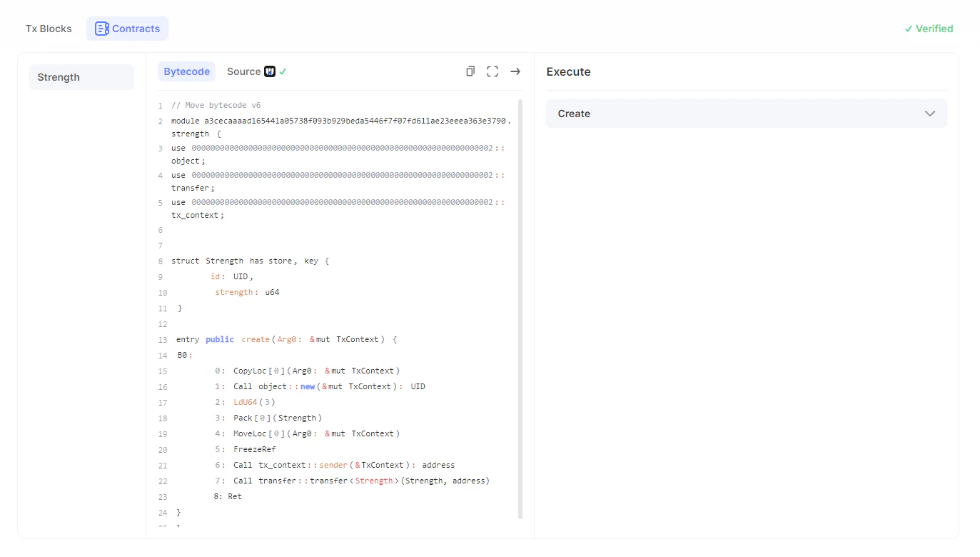The width and height of the screenshot is (980, 557).
Task: Click the Execute heading
Action: 569,71
